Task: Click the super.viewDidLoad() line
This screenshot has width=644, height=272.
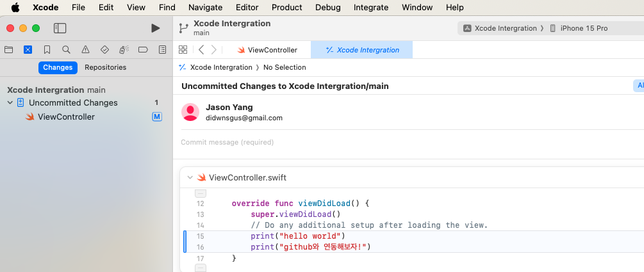Action: pyautogui.click(x=295, y=214)
